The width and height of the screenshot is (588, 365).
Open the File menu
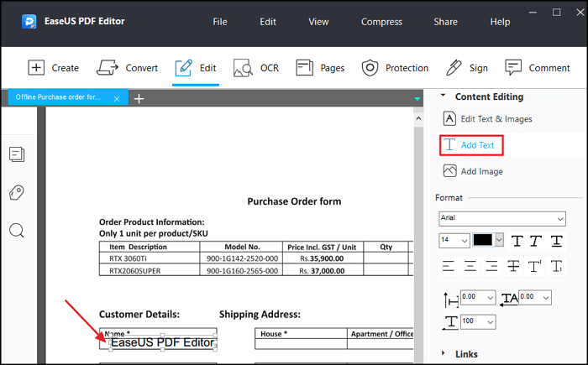click(x=220, y=22)
